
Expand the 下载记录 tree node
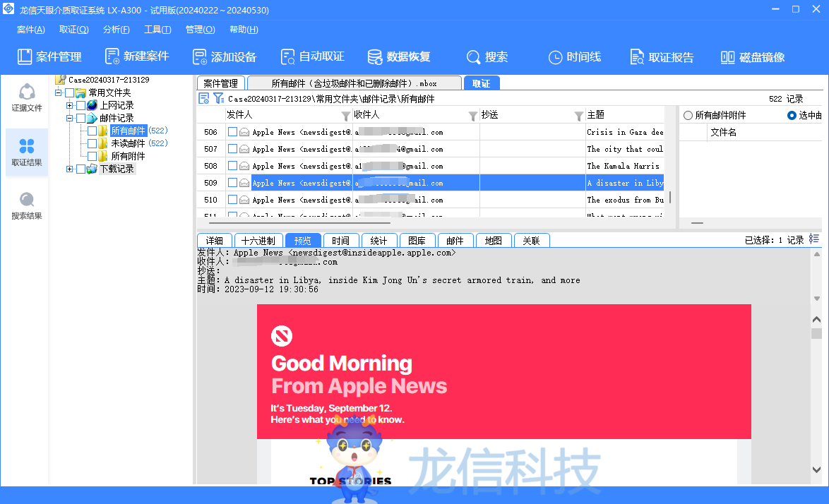(69, 169)
